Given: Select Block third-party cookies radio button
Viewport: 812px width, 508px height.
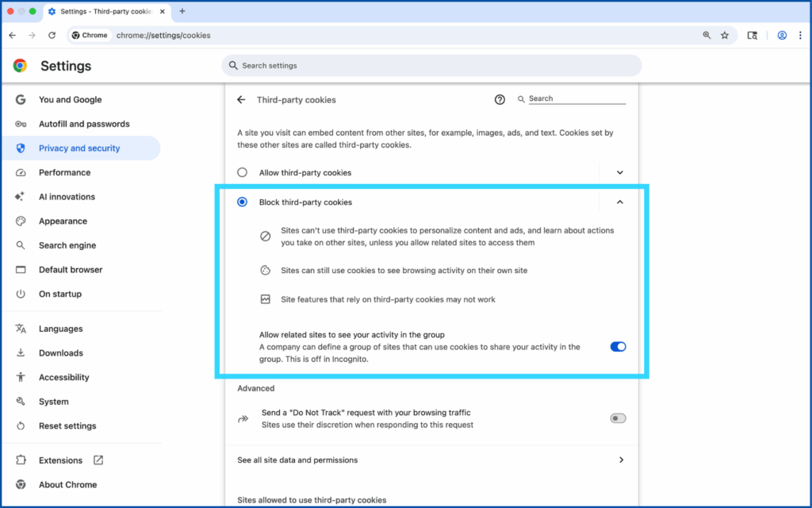Looking at the screenshot, I should (x=242, y=202).
